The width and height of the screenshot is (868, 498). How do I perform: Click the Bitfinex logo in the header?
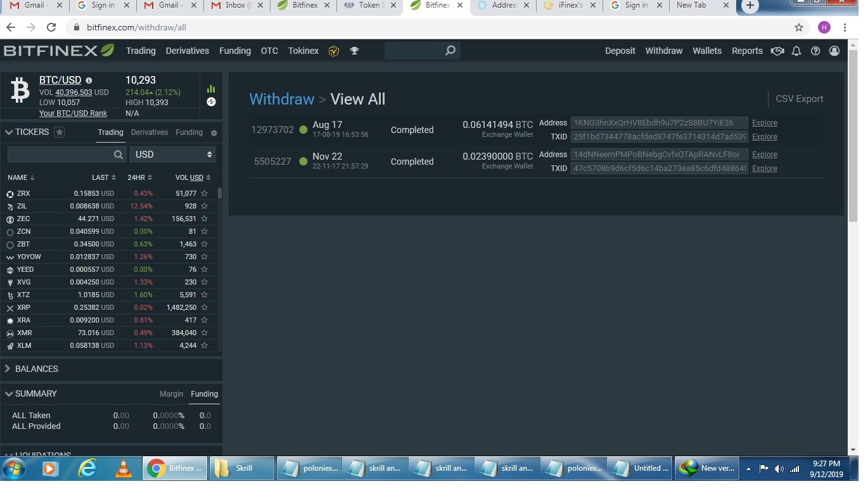coord(59,51)
